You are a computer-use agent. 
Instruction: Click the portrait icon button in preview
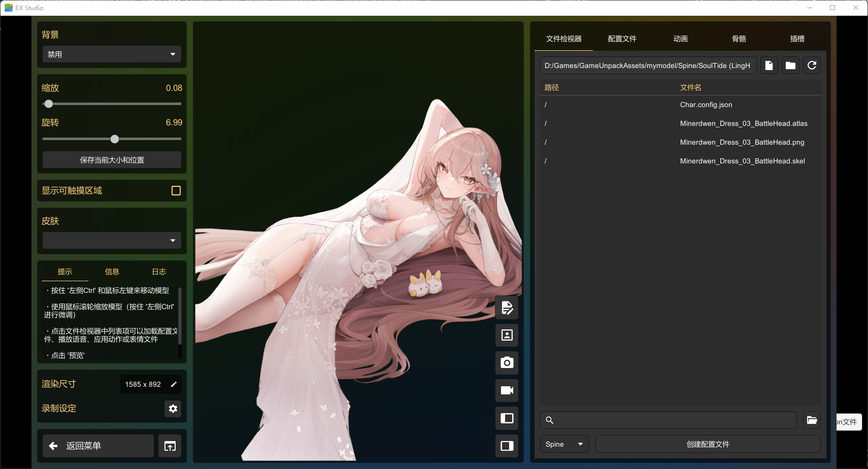[x=507, y=335]
